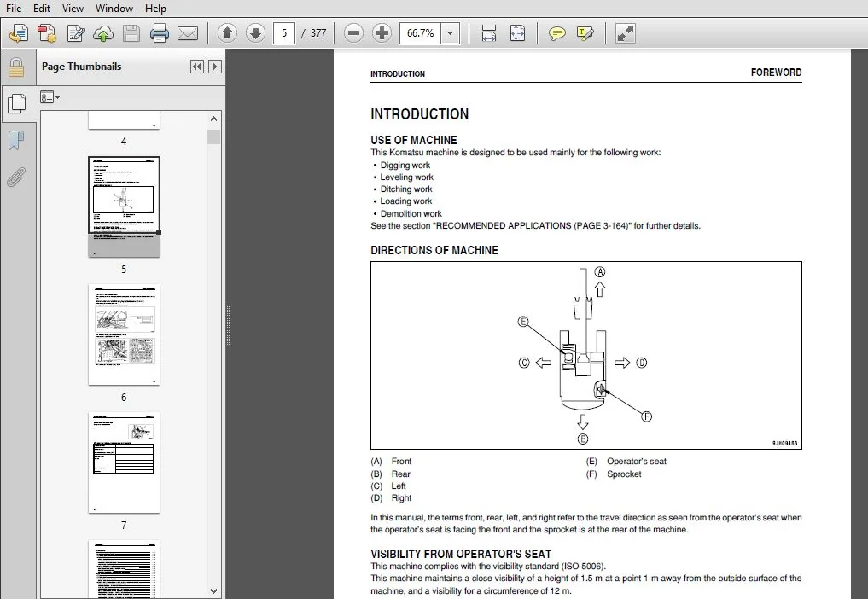Click the 'Loading work' bullet
This screenshot has height=599, width=868.
point(405,201)
